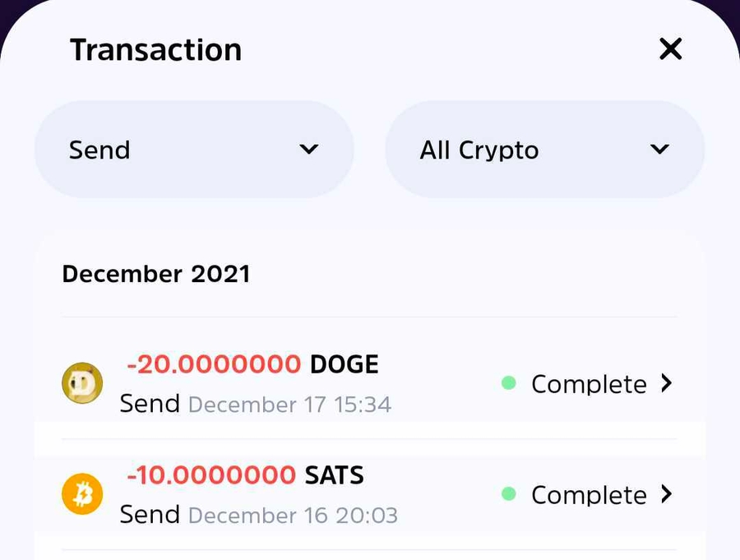The height and width of the screenshot is (560, 740).
Task: Click the chevron arrow in All Crypto dropdown
Action: tap(659, 150)
